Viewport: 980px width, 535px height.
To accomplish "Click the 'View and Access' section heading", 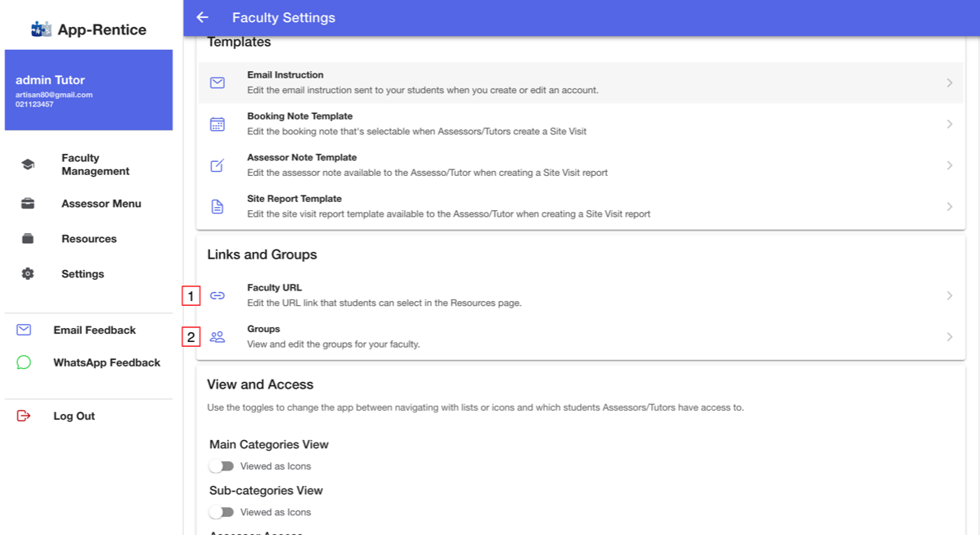I will 260,384.
